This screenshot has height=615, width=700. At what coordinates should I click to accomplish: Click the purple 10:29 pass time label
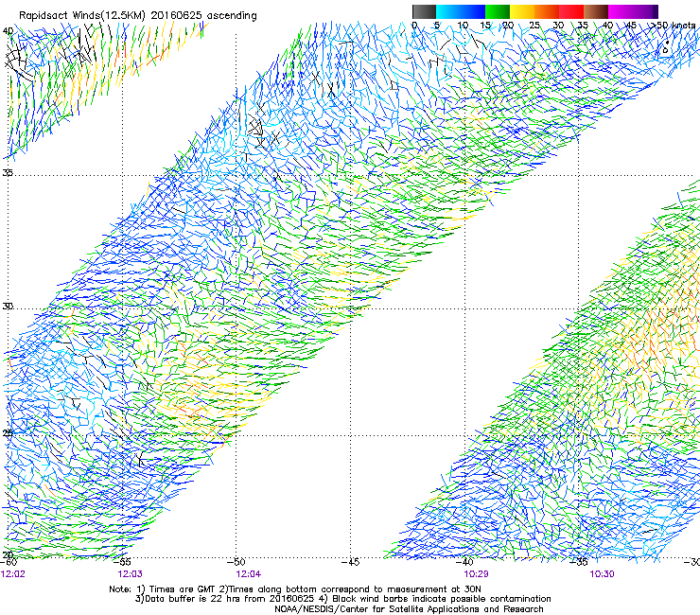coord(476,574)
